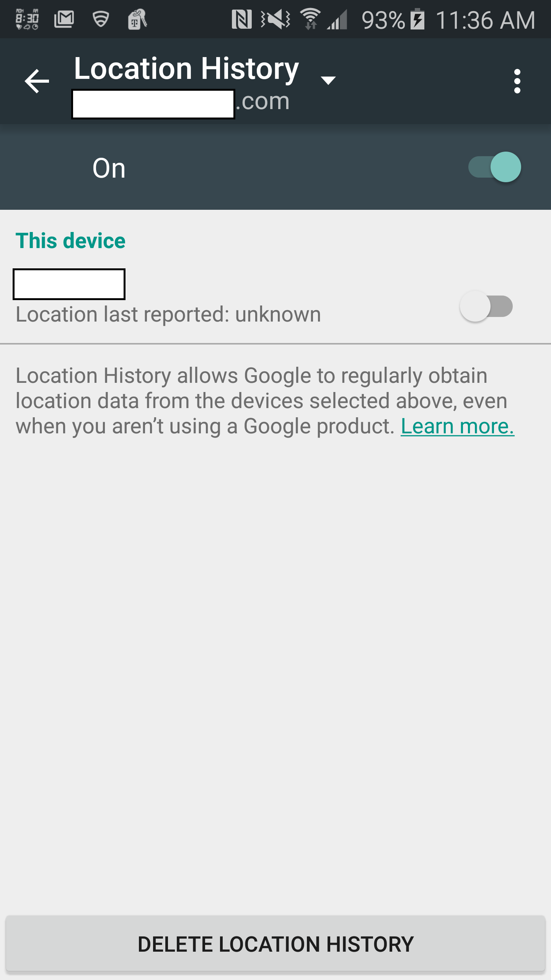Tap Location last reported: unknown row
551x980 pixels.
[275, 299]
